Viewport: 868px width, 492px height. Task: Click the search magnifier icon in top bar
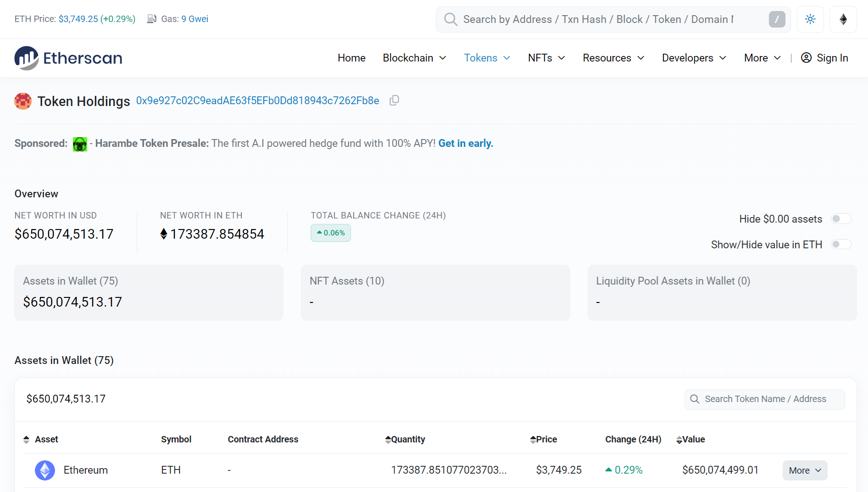click(x=451, y=19)
